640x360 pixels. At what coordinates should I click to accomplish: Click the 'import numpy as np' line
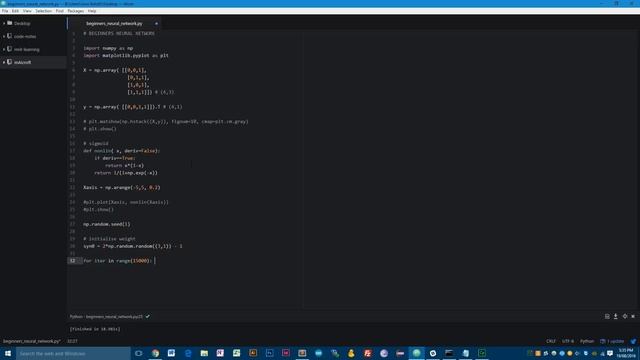pos(108,48)
